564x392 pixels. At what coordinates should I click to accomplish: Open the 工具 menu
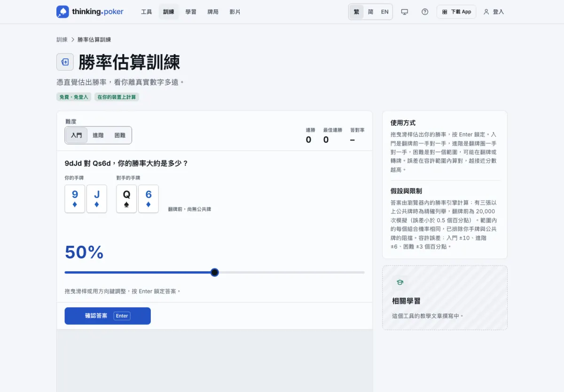[147, 12]
